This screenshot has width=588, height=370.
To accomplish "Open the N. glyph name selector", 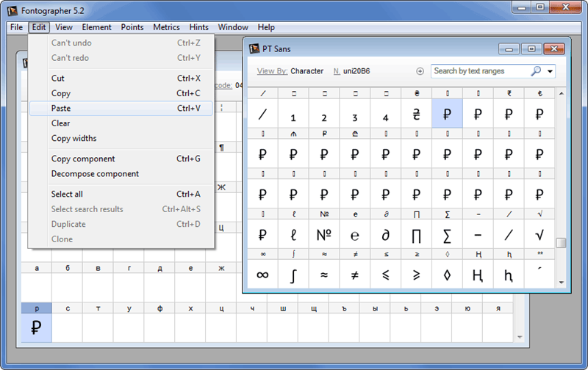I will [337, 71].
